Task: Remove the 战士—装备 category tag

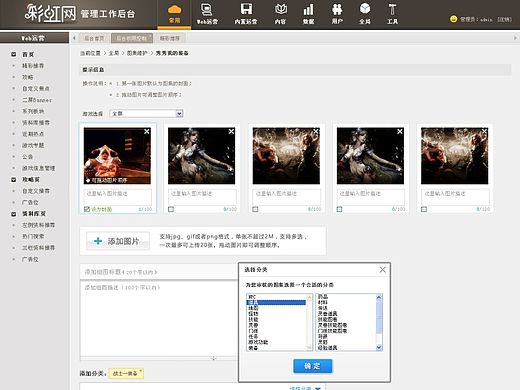Action: coord(141,370)
